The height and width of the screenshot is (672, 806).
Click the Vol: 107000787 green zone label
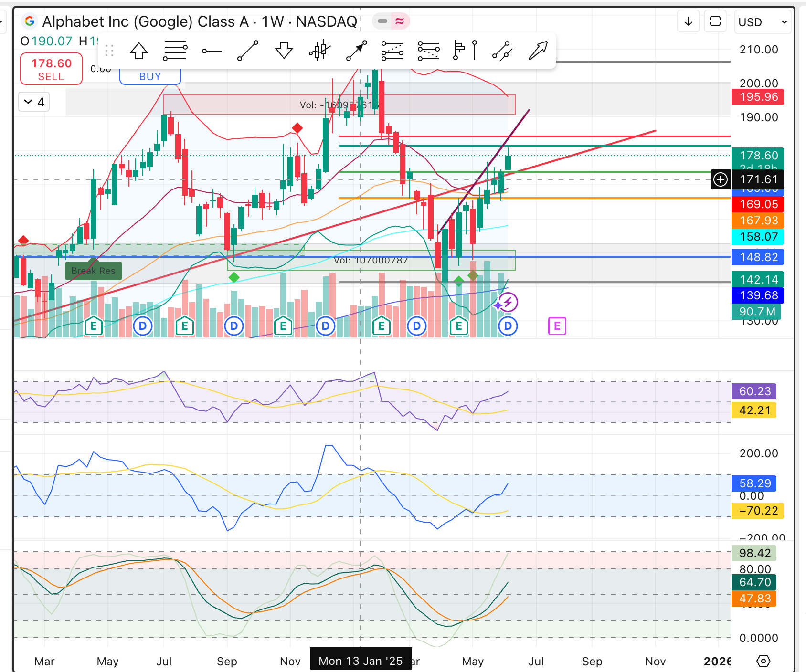(371, 260)
